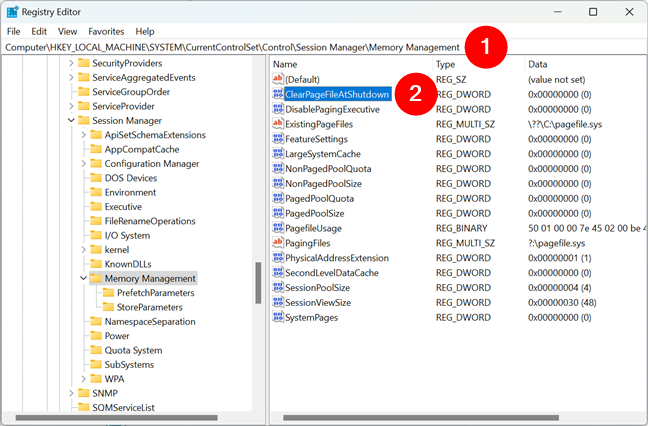The width and height of the screenshot is (648, 426).
Task: Expand the Configuration Manager key
Action: click(x=83, y=164)
